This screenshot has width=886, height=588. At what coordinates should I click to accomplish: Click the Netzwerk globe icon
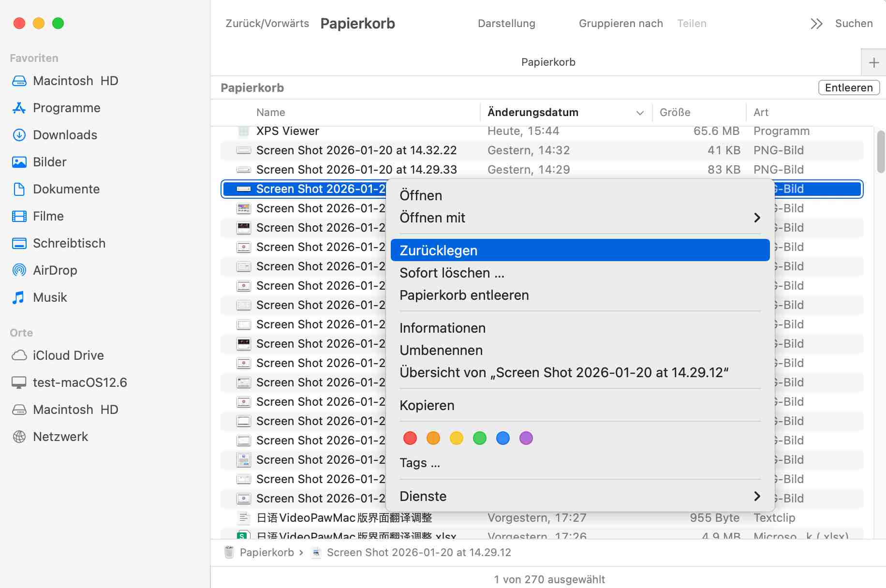tap(19, 437)
